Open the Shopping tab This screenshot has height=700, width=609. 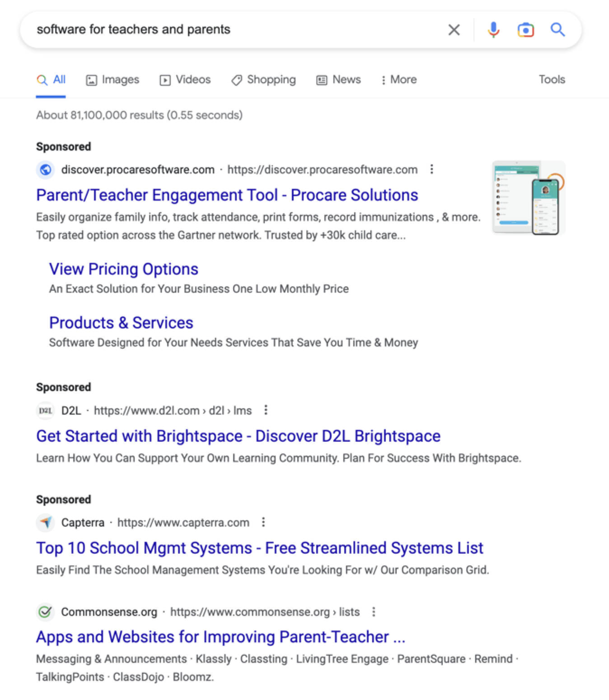tap(263, 80)
